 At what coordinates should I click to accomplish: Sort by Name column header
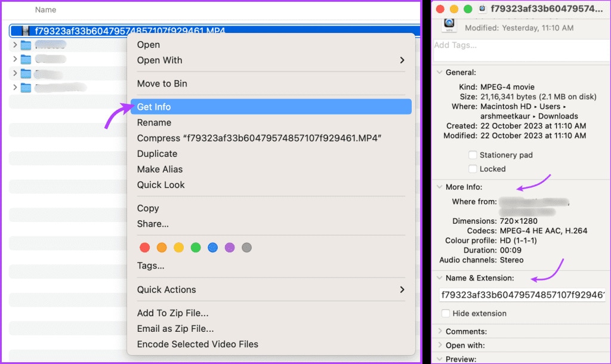pos(45,10)
